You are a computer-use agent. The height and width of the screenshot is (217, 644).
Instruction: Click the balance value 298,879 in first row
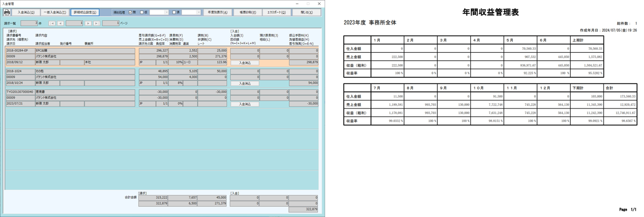[303, 63]
